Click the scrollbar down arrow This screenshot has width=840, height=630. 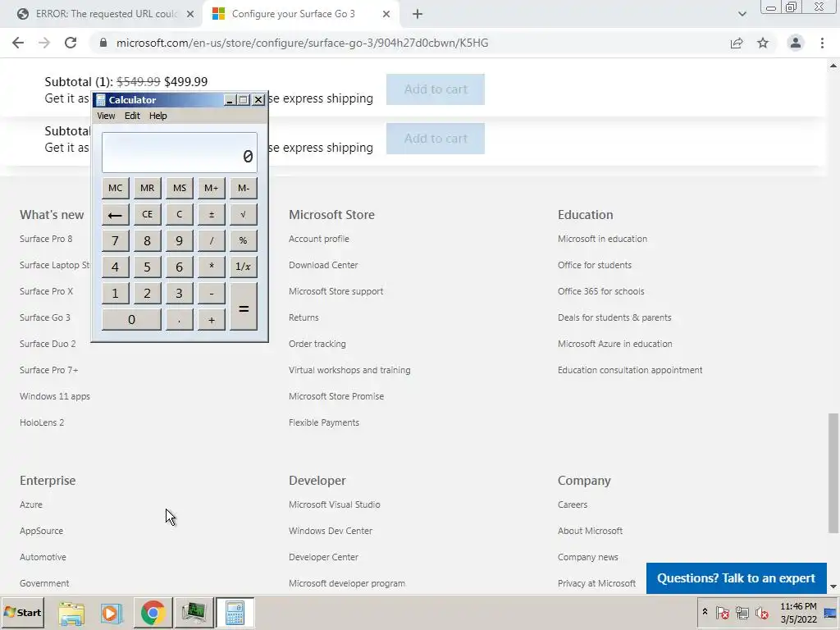coord(833,587)
